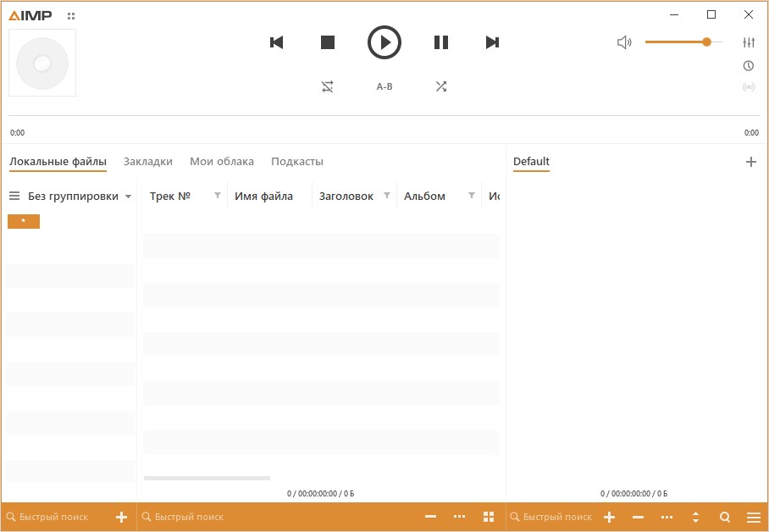Sort by Заголовок column header
The width and height of the screenshot is (769, 532).
pos(346,197)
